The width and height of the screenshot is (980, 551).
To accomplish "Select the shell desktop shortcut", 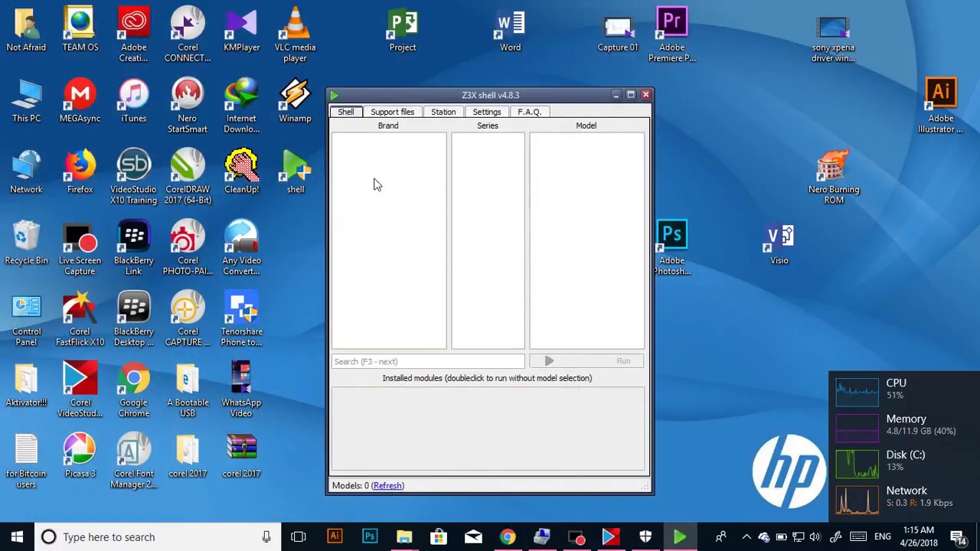I will tap(295, 173).
